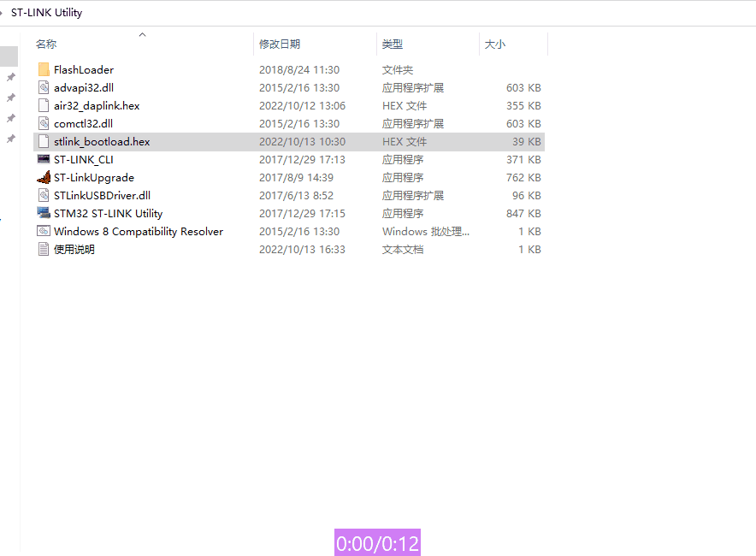Select the air32_daplink.hex file name
756x556 pixels.
pos(97,105)
